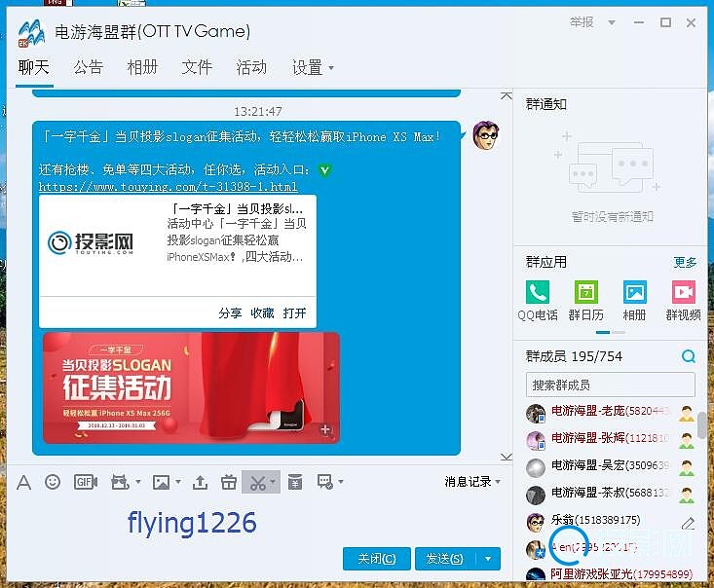The height and width of the screenshot is (588, 714).
Task: Expand send options arrow beside 发送
Action: (x=488, y=559)
